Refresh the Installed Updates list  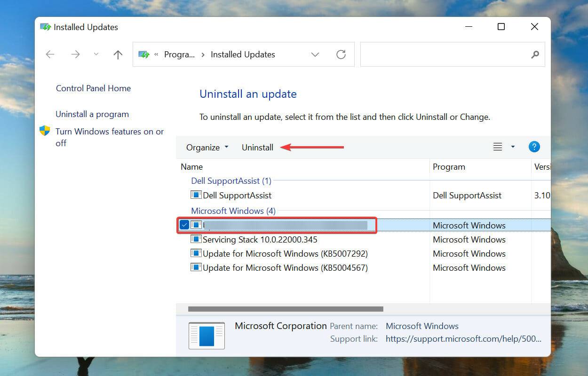click(x=341, y=55)
